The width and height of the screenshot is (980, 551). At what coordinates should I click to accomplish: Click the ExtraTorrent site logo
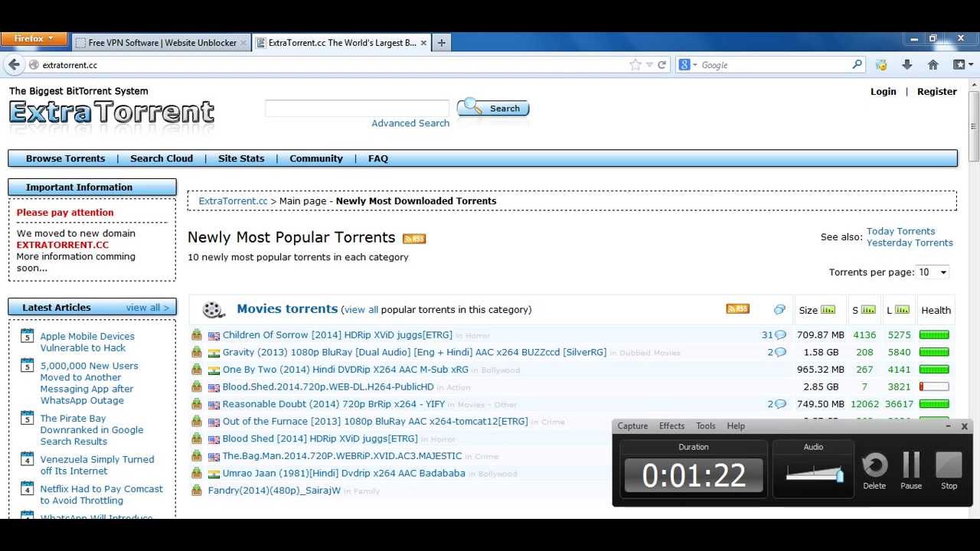click(x=112, y=112)
